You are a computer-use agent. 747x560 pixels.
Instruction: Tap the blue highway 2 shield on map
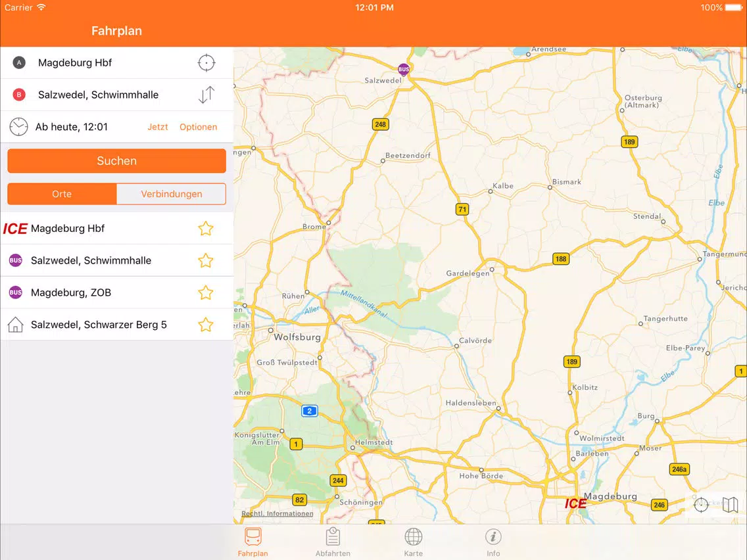click(x=310, y=411)
